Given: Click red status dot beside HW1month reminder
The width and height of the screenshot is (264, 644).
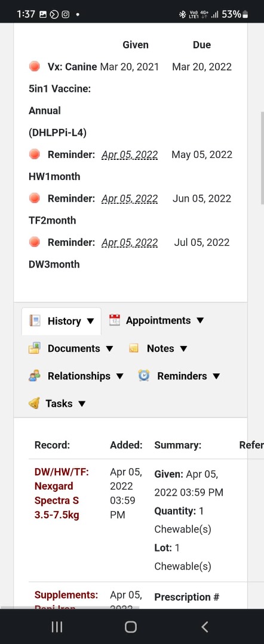Looking at the screenshot, I should coord(35,154).
